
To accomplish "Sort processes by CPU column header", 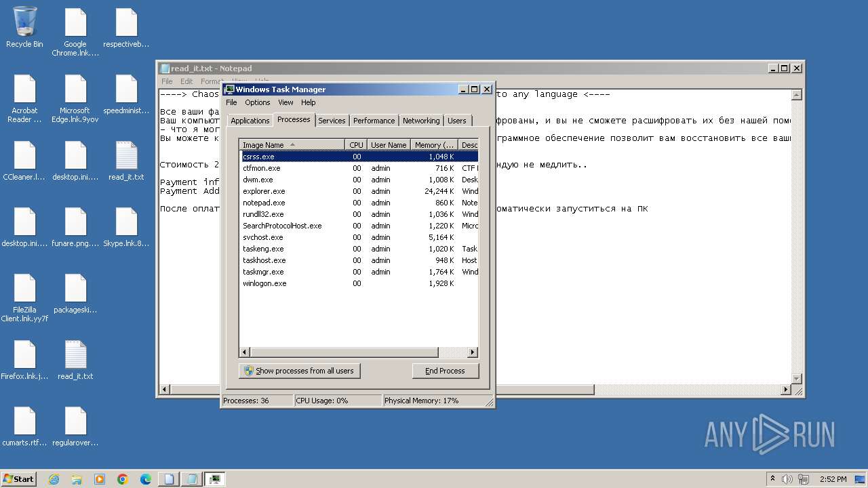I will [356, 144].
